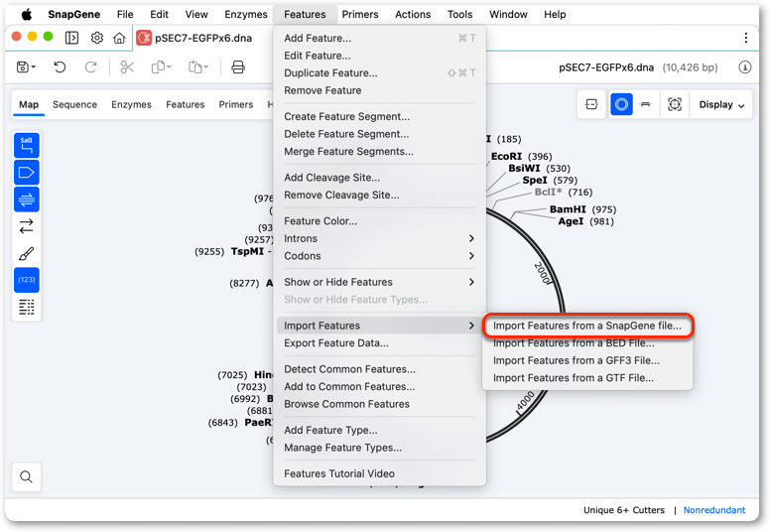This screenshot has width=770, height=532.
Task: Expand Show or Hide Features submenu
Action: point(379,282)
